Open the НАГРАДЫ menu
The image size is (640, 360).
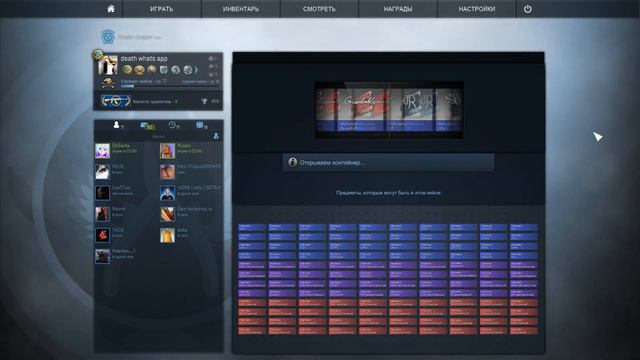pyautogui.click(x=398, y=9)
